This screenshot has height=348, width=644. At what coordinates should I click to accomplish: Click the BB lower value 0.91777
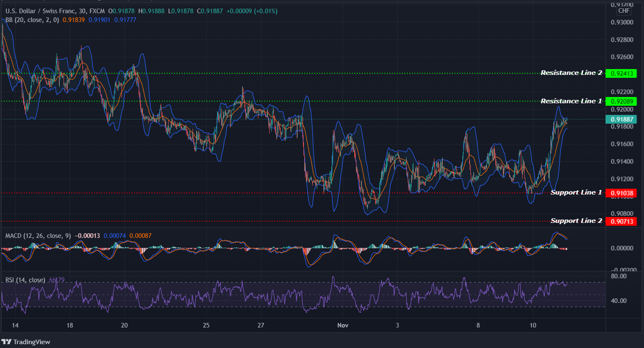tap(125, 20)
